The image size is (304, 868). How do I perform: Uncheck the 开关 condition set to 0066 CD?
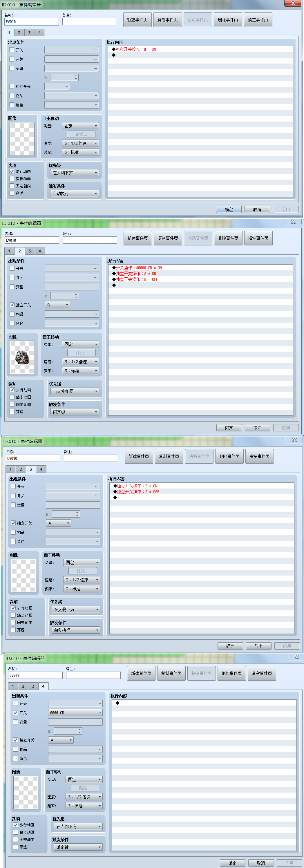point(15,713)
